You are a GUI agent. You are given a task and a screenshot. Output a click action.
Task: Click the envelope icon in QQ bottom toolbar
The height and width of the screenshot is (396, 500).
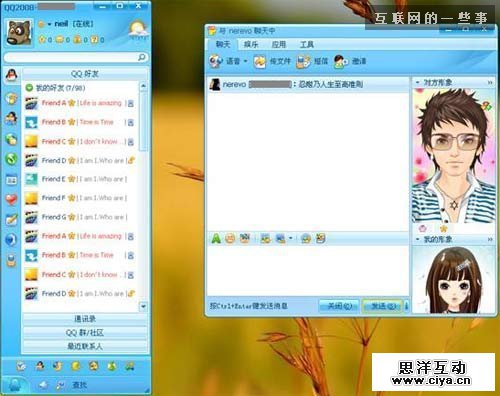(21, 366)
